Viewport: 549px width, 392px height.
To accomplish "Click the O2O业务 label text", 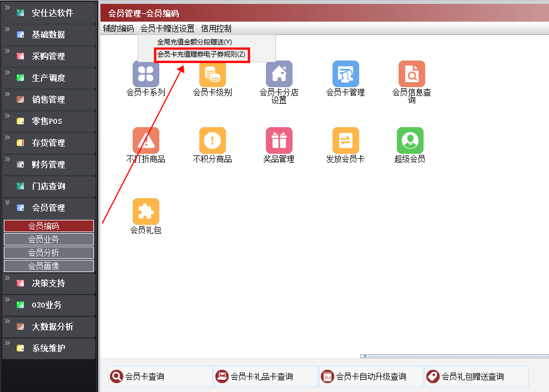I will [x=47, y=305].
